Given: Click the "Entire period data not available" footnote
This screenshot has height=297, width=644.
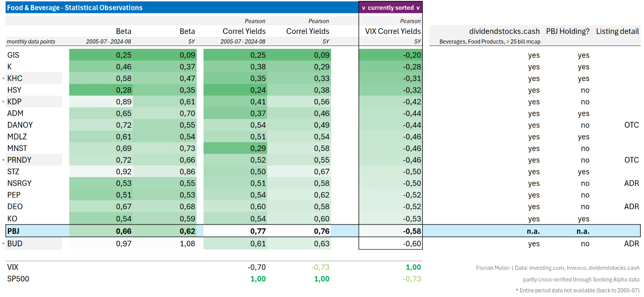Looking at the screenshot, I should pos(578,290).
